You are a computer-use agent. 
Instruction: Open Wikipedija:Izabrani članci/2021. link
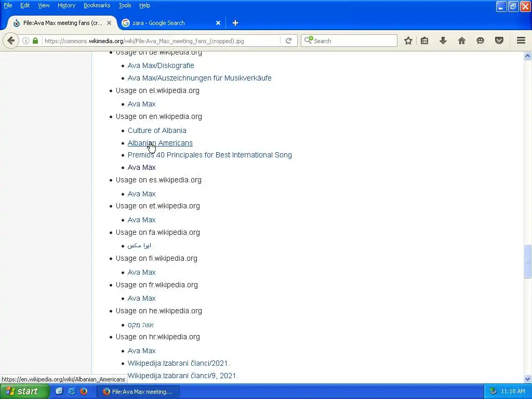point(179,363)
